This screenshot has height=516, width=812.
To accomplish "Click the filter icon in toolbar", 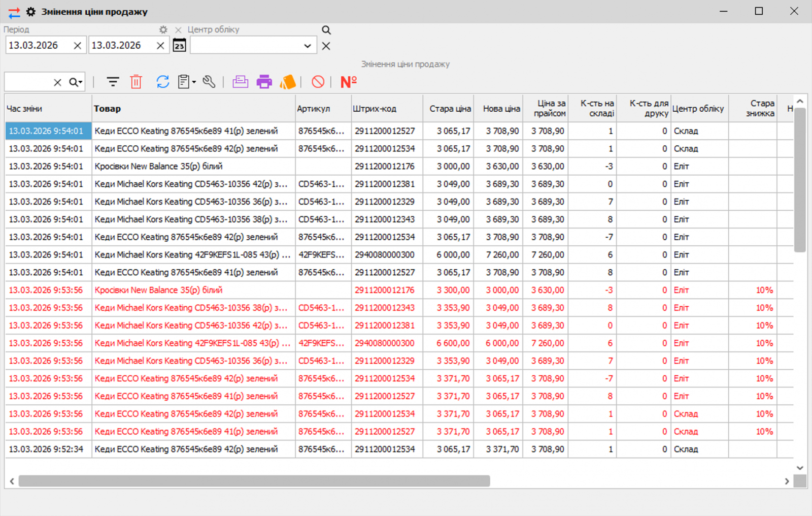I will pos(113,82).
